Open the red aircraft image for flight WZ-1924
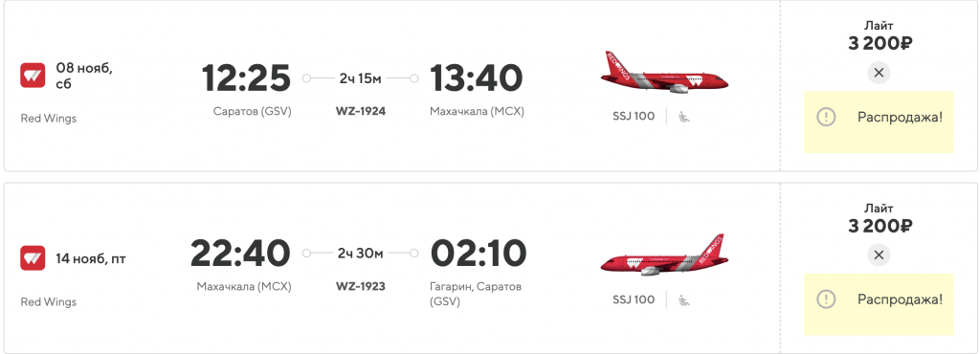This screenshot has width=980, height=354. pos(664,73)
